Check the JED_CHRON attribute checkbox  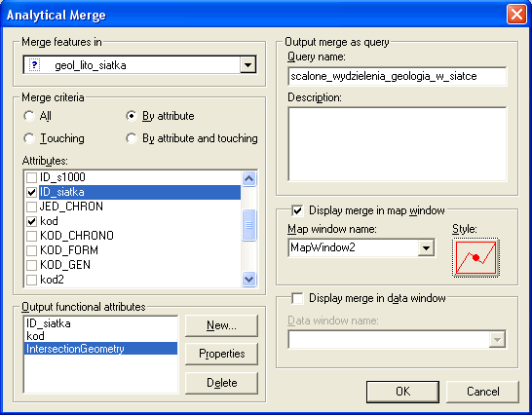31,207
